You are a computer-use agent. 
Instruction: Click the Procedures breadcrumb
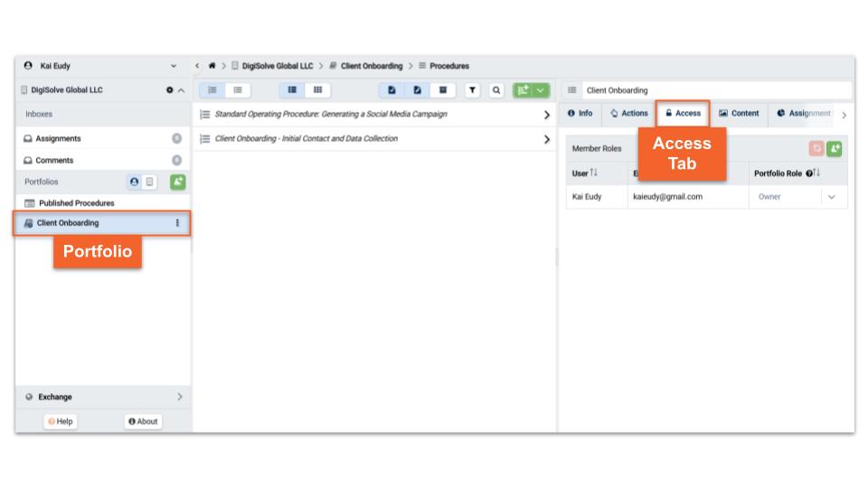click(449, 66)
